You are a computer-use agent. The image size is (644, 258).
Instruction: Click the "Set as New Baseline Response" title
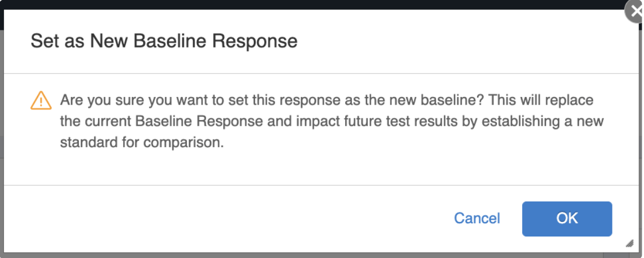coord(163,41)
